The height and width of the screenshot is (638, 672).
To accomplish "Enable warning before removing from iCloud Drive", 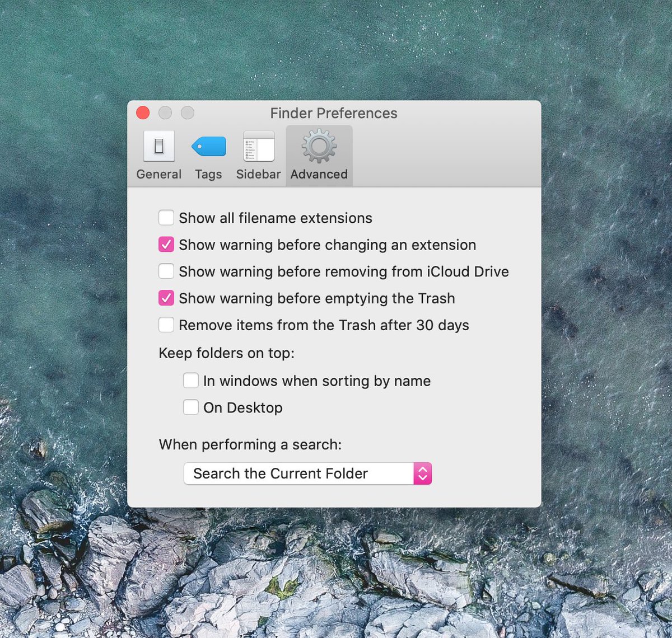I will click(166, 271).
